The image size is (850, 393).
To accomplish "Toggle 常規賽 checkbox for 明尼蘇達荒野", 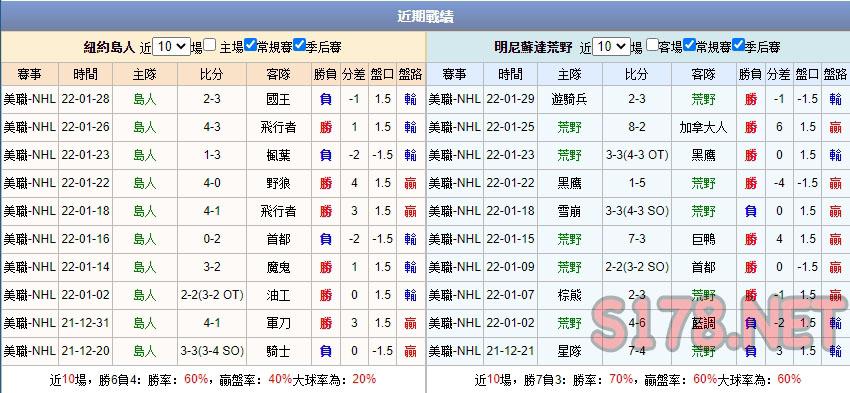I will click(689, 46).
